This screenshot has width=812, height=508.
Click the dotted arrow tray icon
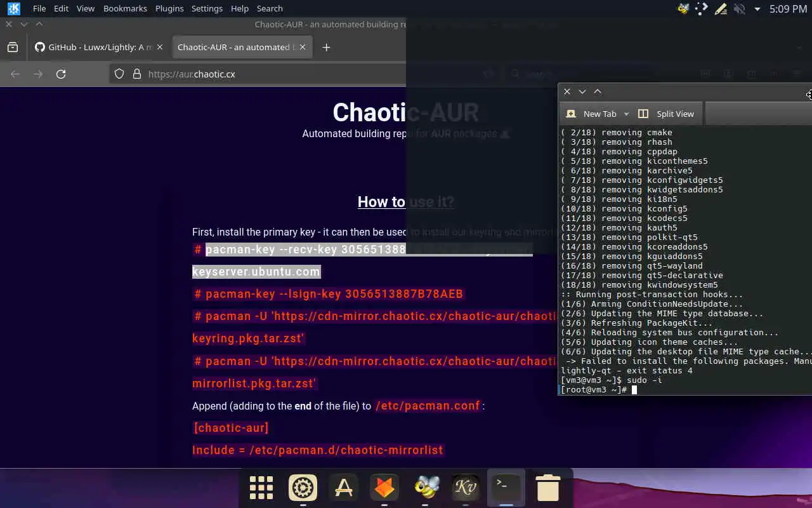click(x=702, y=9)
